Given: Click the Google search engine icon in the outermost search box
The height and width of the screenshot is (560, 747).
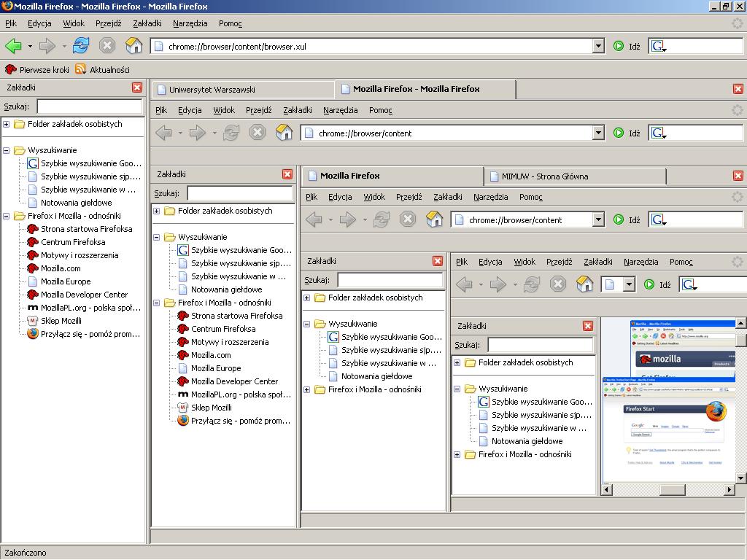Looking at the screenshot, I should [x=659, y=46].
